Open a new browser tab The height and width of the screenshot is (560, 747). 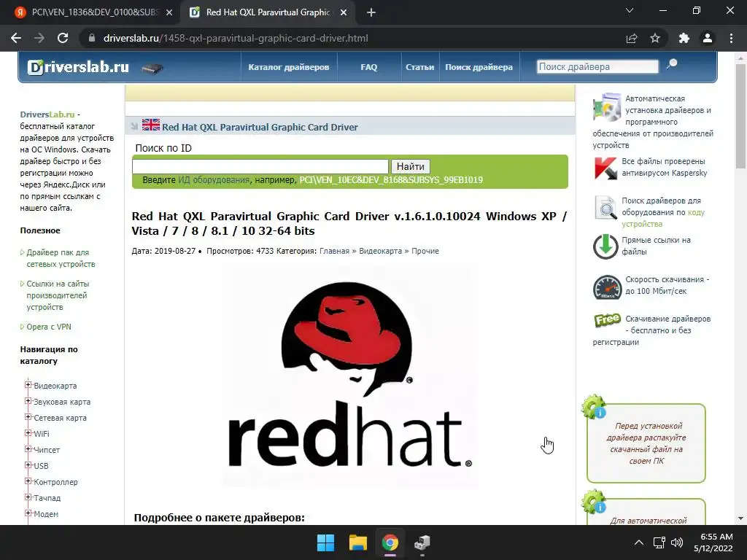click(x=371, y=12)
